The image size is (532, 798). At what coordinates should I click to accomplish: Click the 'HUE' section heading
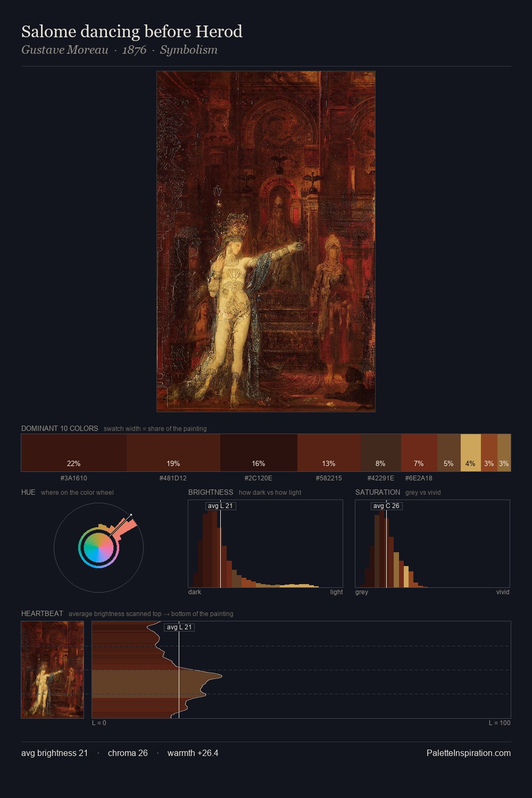(x=28, y=492)
